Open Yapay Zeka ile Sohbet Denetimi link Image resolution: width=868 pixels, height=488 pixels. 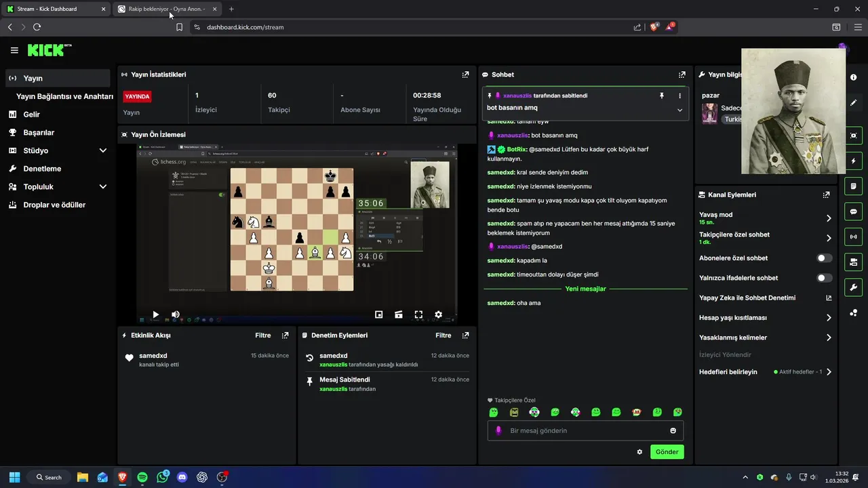765,298
